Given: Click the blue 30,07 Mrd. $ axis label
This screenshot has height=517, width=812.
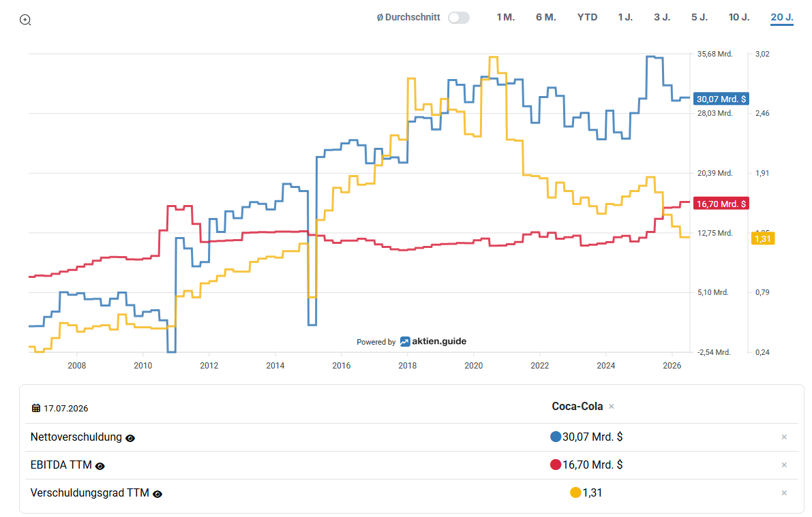Looking at the screenshot, I should (x=721, y=99).
